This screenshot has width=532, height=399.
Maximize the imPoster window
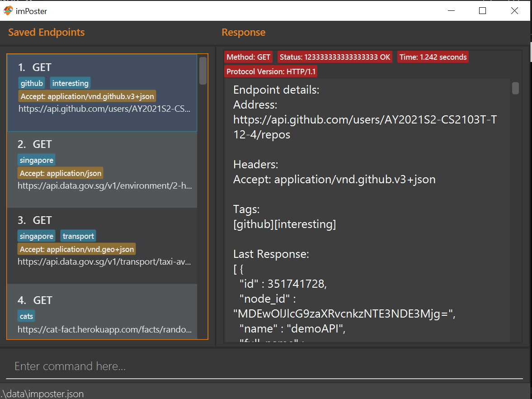coord(482,11)
